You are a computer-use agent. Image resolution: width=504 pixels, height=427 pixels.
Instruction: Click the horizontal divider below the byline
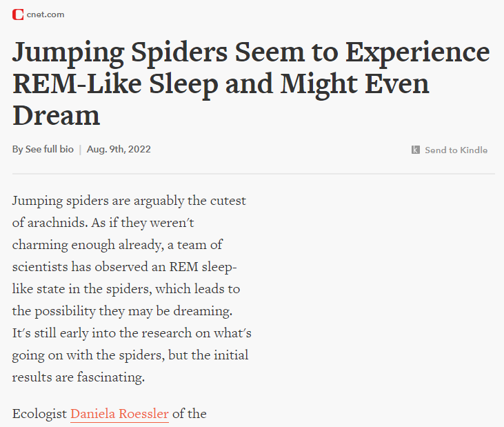(253, 174)
